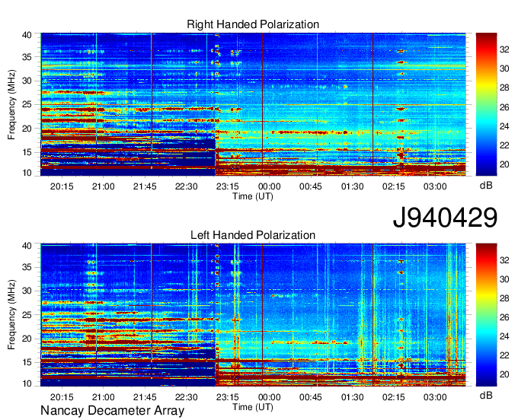Viewport: 518px width, 420px height.
Task: Select the 23:15 tick under Right Handed plot
Action: pos(228,186)
